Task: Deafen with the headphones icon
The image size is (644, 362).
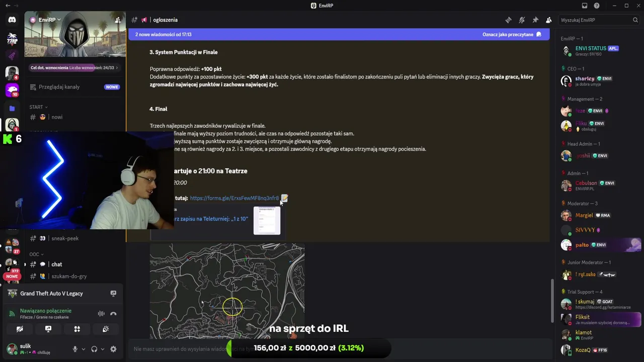Action: tap(94, 349)
